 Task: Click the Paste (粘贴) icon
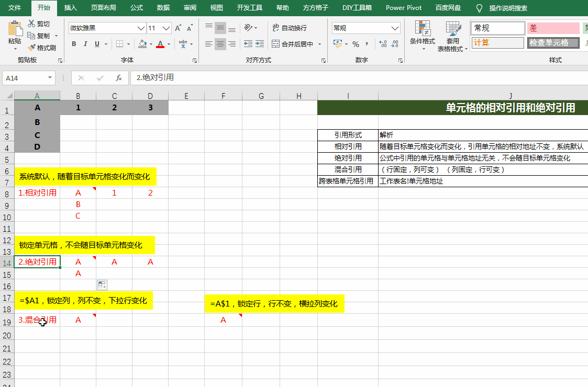15,28
